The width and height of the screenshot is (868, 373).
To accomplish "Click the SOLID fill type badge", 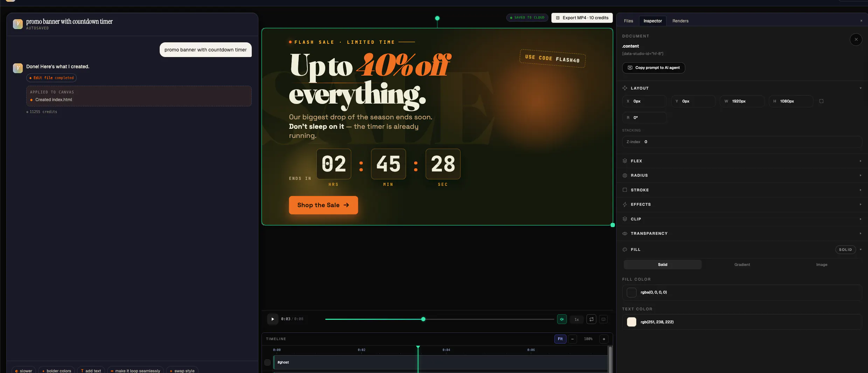I will click(845, 249).
